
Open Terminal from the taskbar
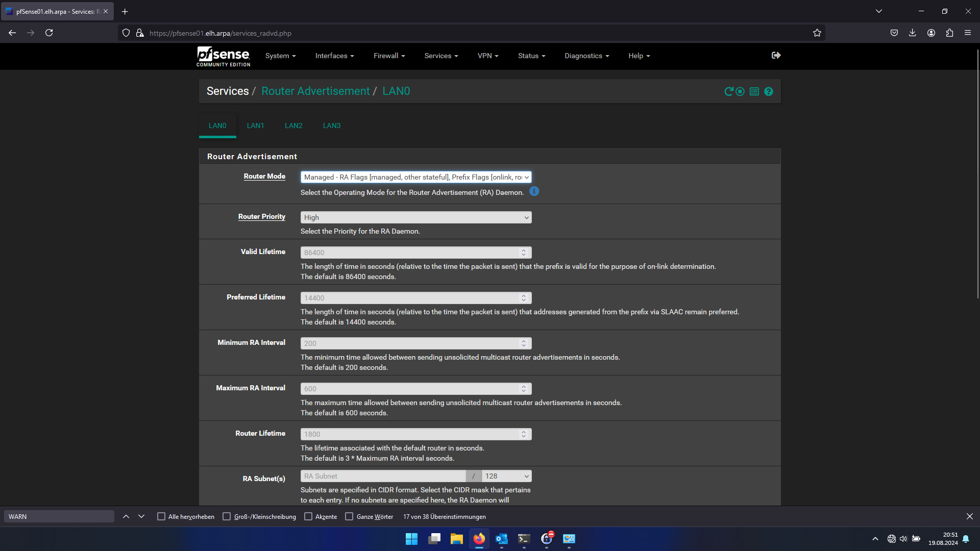tap(524, 539)
